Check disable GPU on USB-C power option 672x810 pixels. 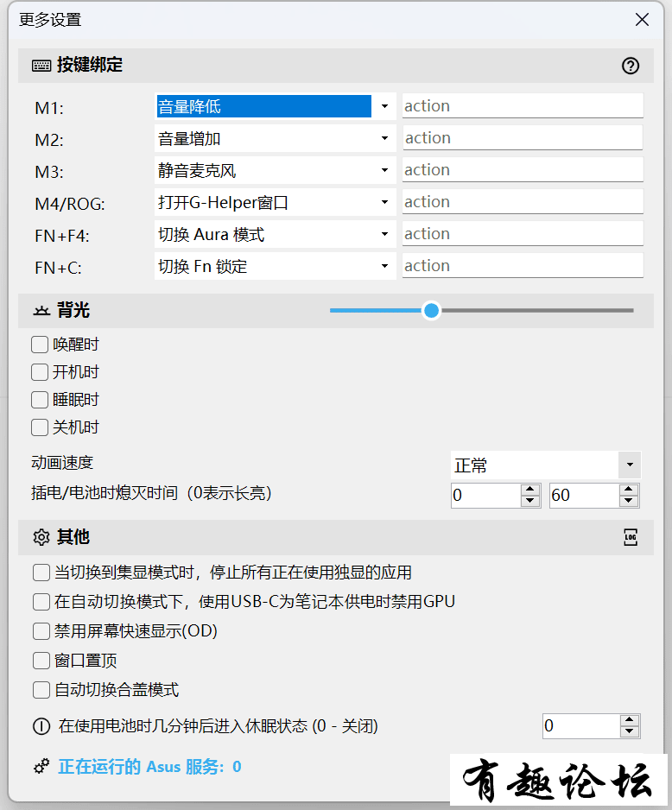coord(41,602)
